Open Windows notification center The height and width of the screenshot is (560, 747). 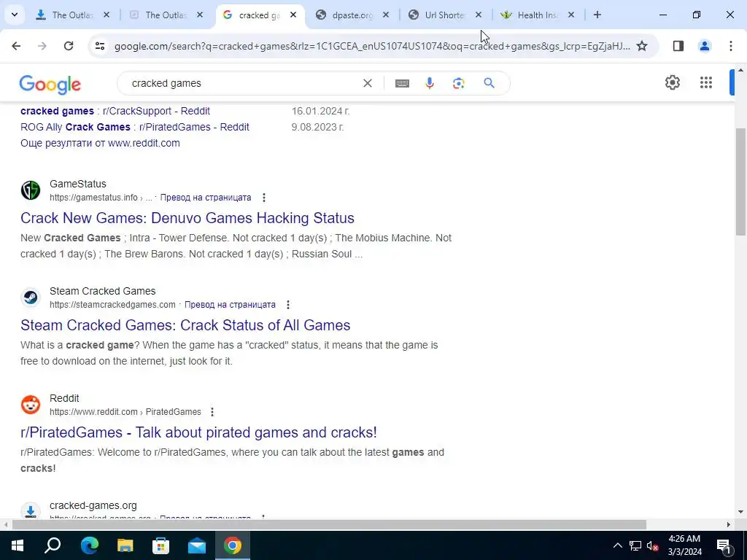(x=724, y=545)
